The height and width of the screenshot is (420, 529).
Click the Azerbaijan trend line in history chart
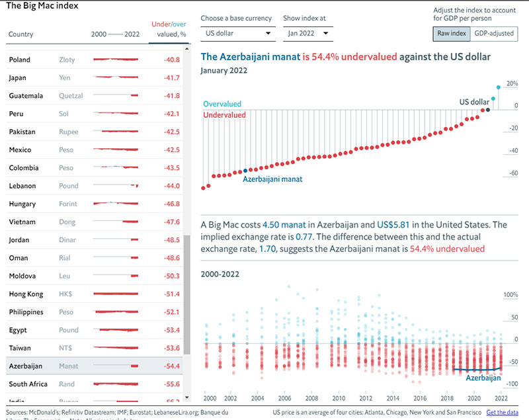click(x=477, y=369)
